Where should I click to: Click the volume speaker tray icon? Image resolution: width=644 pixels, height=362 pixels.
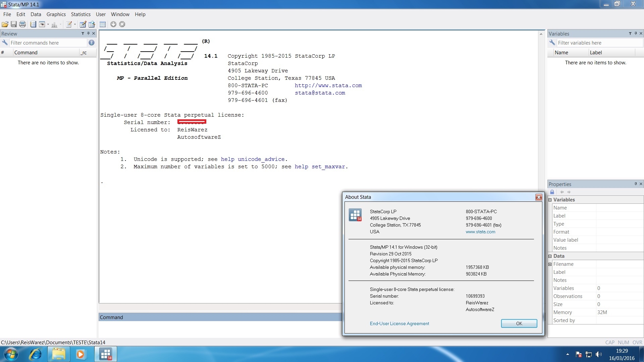599,354
